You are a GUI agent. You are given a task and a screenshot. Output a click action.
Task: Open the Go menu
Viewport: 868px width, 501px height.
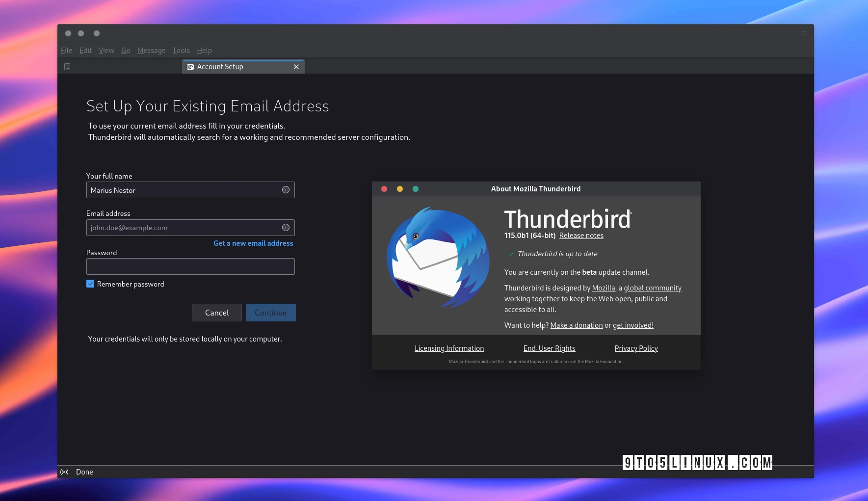pos(126,50)
